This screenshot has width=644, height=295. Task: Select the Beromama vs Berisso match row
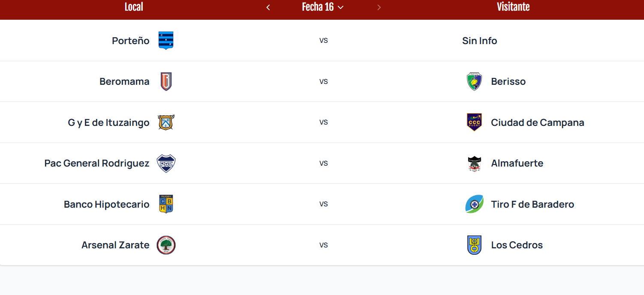(322, 81)
